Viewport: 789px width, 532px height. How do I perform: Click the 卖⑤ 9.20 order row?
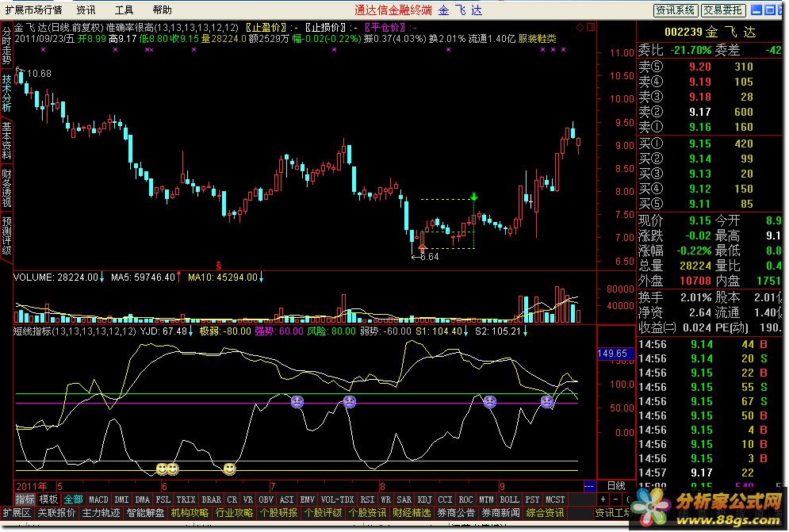(x=710, y=67)
